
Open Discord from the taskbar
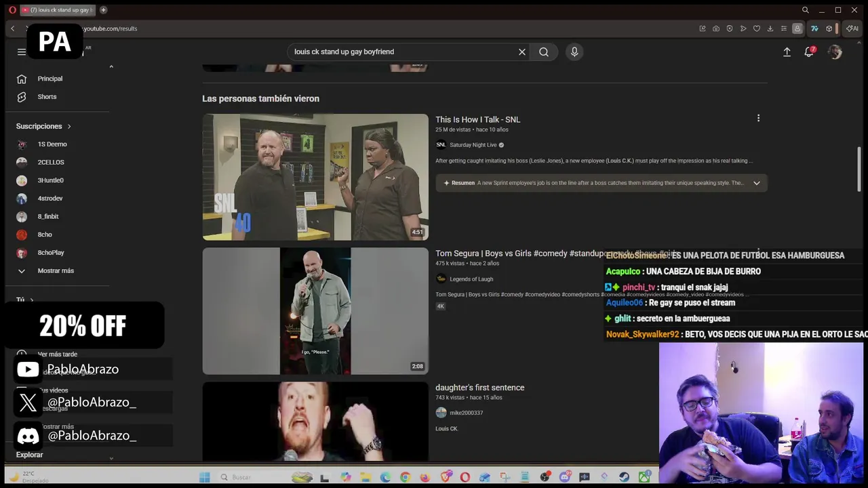click(564, 477)
